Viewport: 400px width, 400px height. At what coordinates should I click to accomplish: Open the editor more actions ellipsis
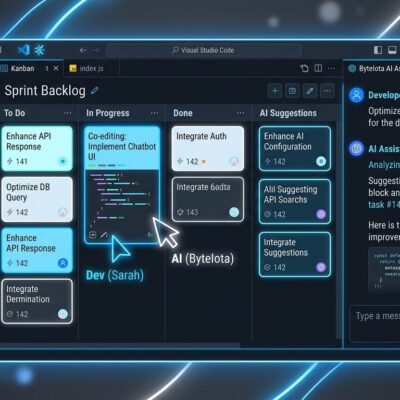tap(331, 68)
